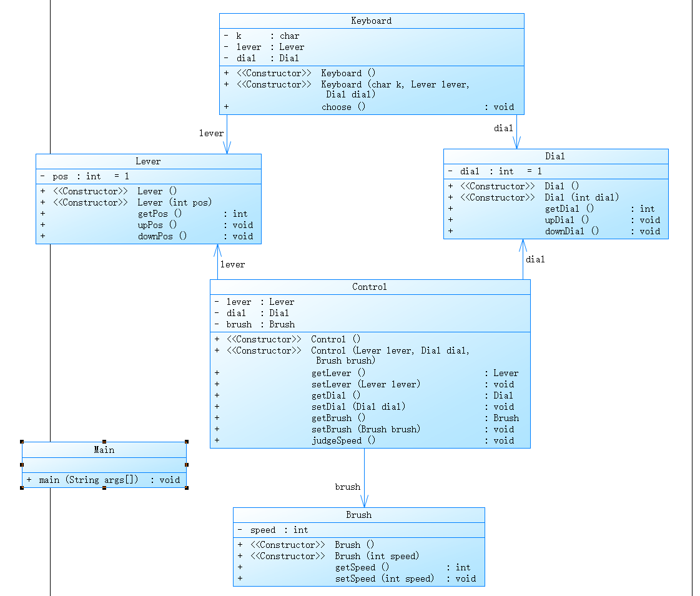Image resolution: width=700 pixels, height=596 pixels.
Task: Click 'dial : Dial' attribute in Control class
Action: (252, 313)
